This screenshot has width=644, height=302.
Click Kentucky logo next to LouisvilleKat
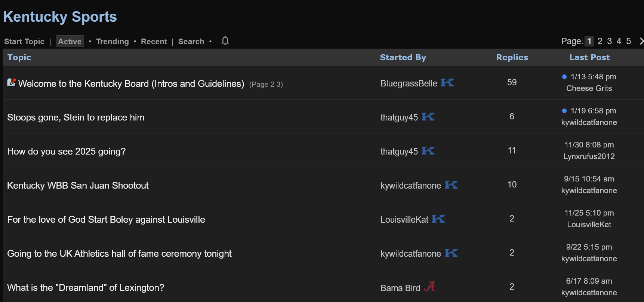pos(438,219)
